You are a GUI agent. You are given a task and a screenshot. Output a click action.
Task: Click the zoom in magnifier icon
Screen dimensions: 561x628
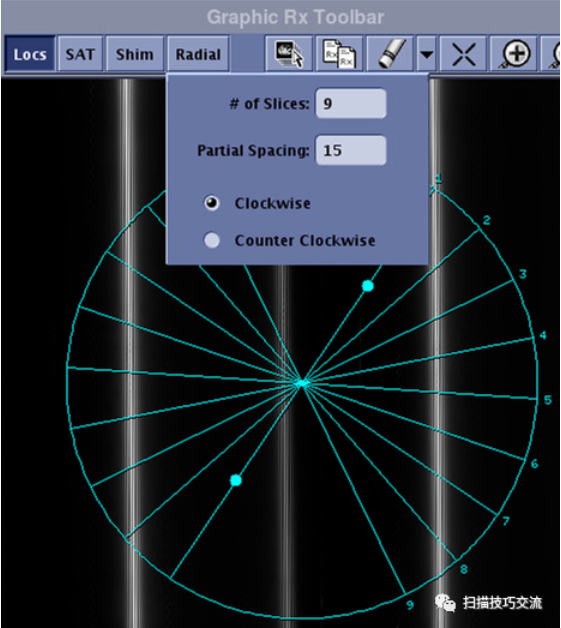514,54
